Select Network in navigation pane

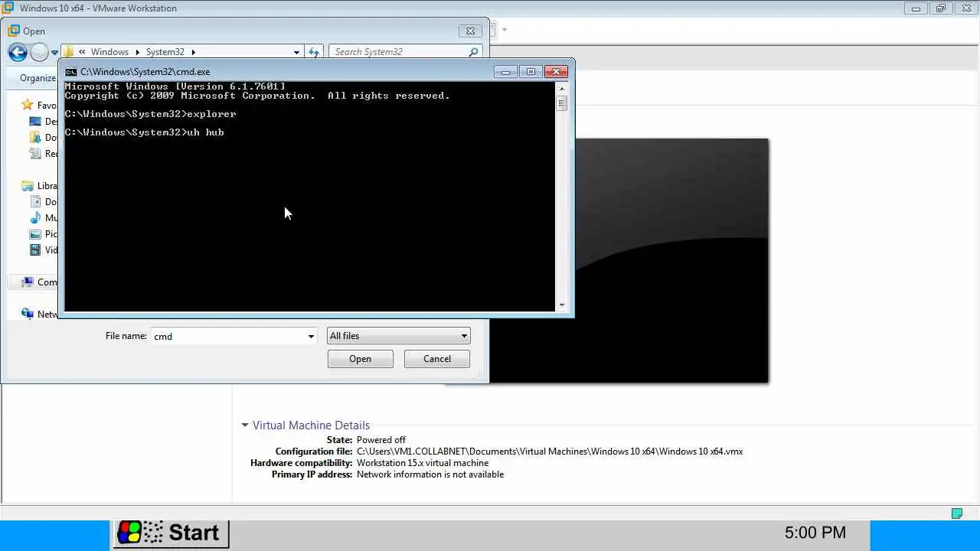pyautogui.click(x=39, y=314)
